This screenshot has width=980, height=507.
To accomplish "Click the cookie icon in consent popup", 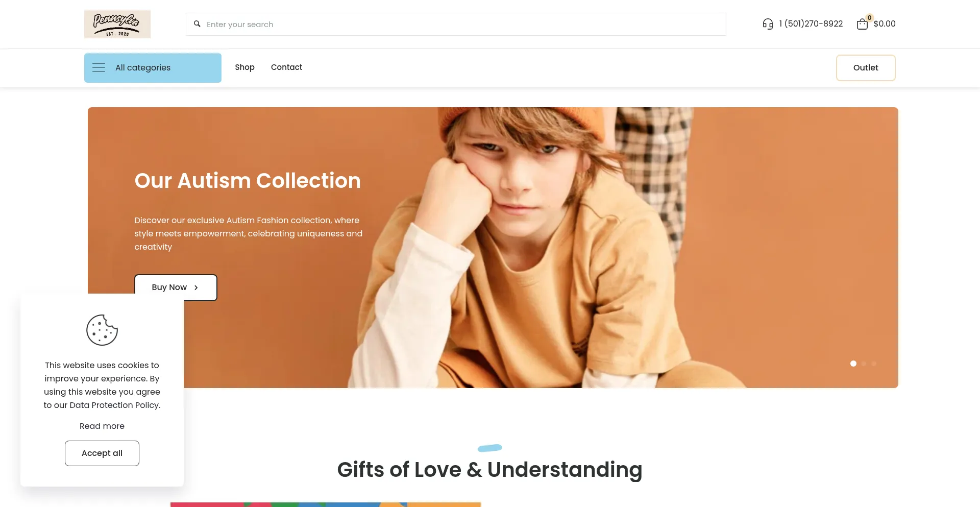I will tap(102, 330).
